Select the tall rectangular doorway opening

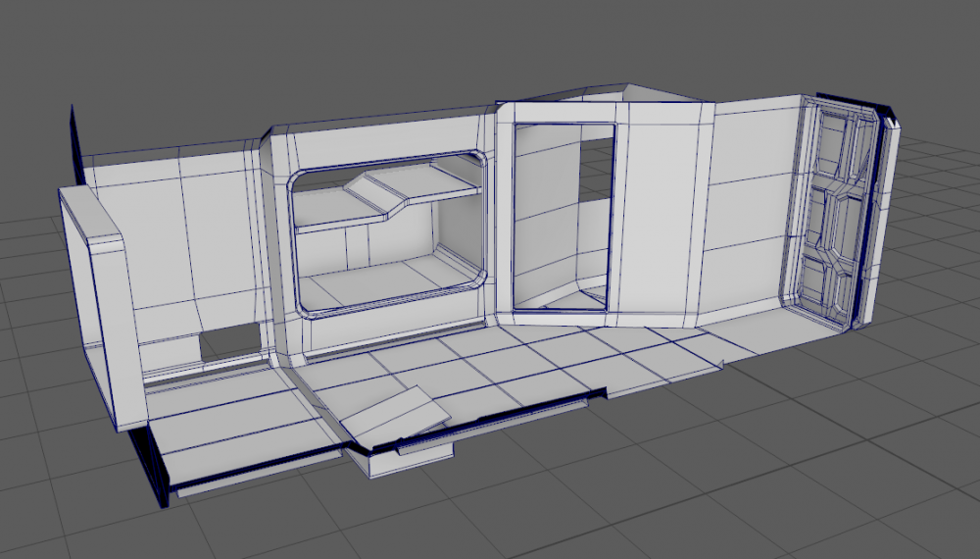click(x=563, y=217)
